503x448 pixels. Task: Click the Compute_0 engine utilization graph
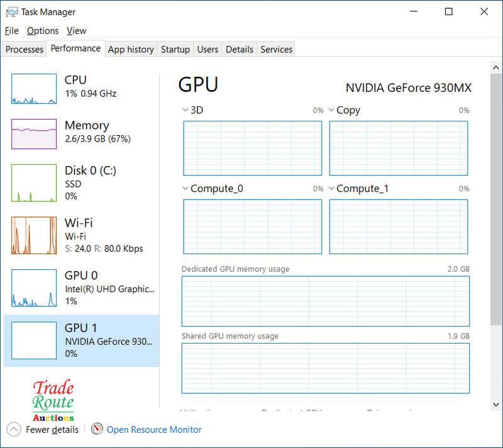point(253,227)
